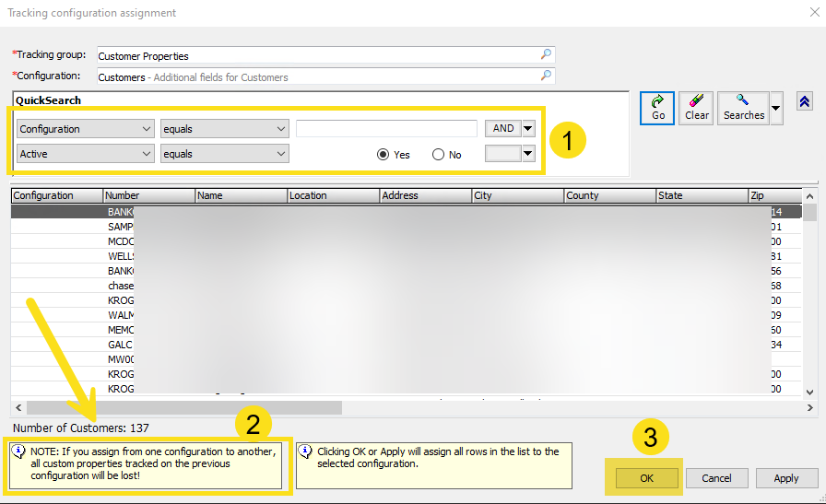
Task: Click horizontal scrollbar left arrow
Action: pos(18,407)
